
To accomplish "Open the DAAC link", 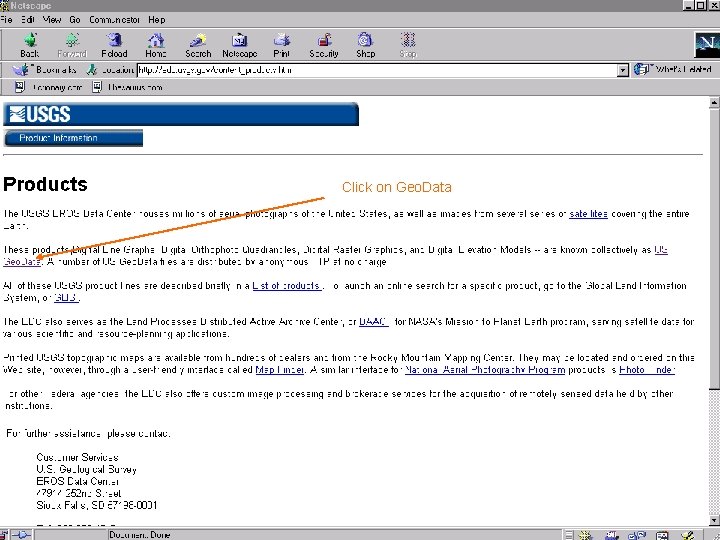I will click(x=373, y=321).
